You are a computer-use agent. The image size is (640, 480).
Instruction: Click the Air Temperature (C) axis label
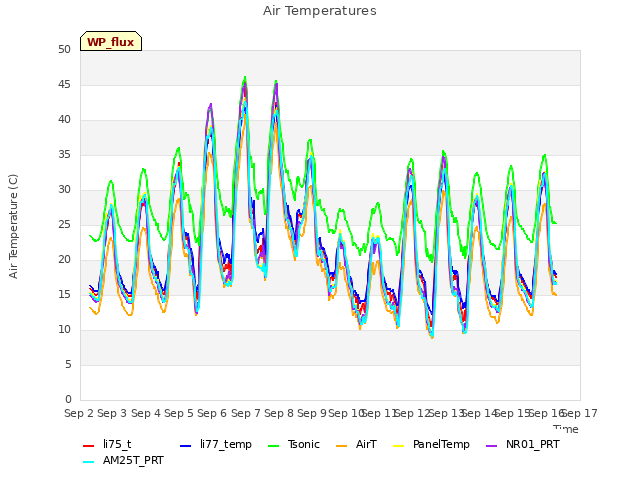click(x=13, y=226)
